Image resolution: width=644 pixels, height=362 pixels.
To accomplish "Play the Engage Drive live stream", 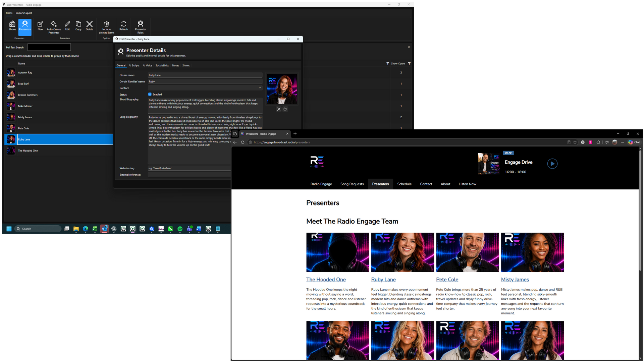I will click(x=552, y=164).
